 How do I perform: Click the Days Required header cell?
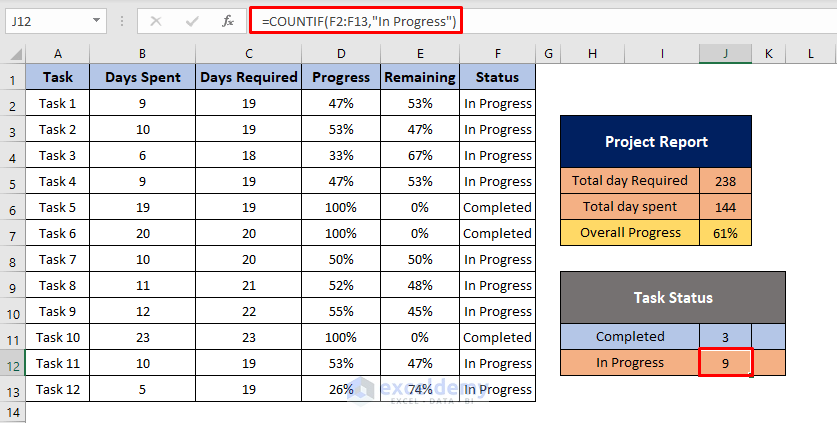point(249,77)
